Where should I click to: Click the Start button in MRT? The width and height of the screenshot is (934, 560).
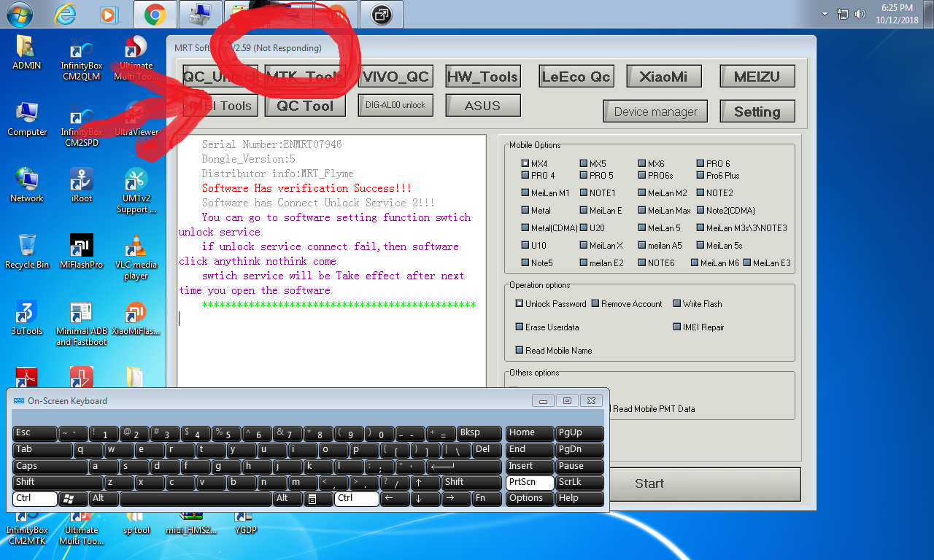[649, 483]
